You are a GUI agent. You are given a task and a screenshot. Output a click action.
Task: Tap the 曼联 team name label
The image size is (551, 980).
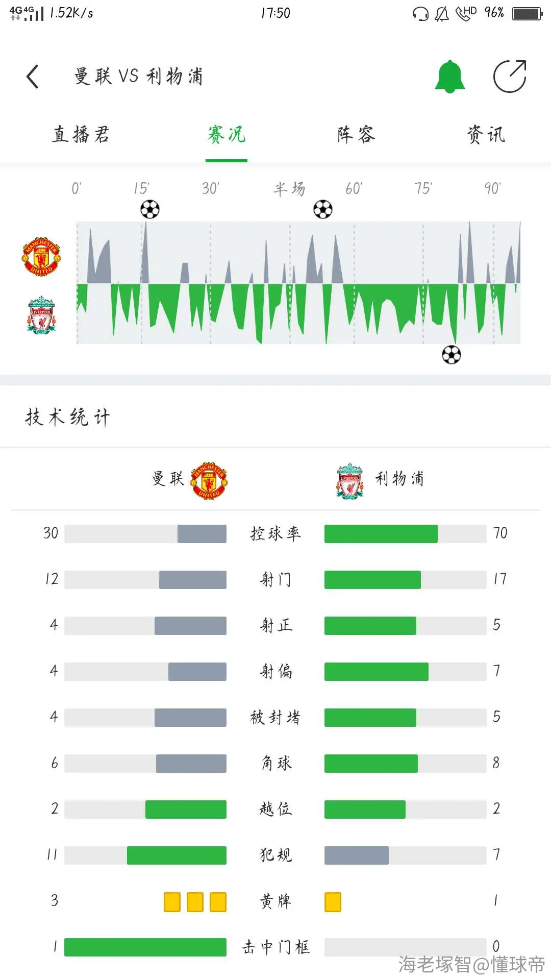(168, 479)
